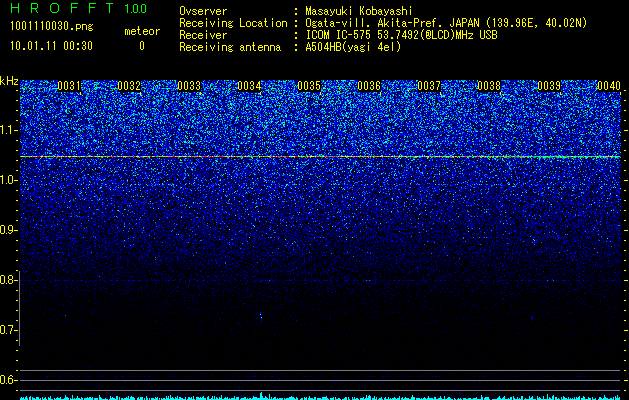Select Ogata-vill. Akita-Pref. JAPAN location text
629x400 pixels.
[x=445, y=23]
